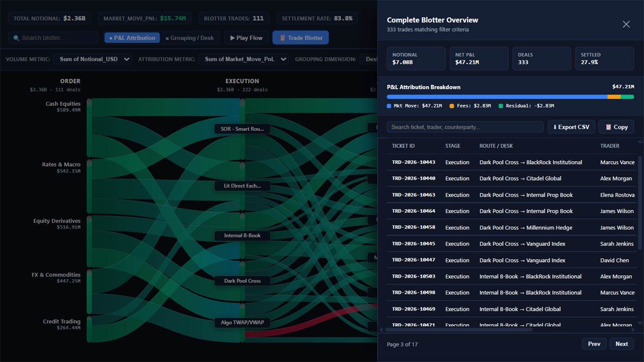Open the Volume Metric Sum of Notional_USD dropdown
The width and height of the screenshot is (644, 362).
(92, 59)
